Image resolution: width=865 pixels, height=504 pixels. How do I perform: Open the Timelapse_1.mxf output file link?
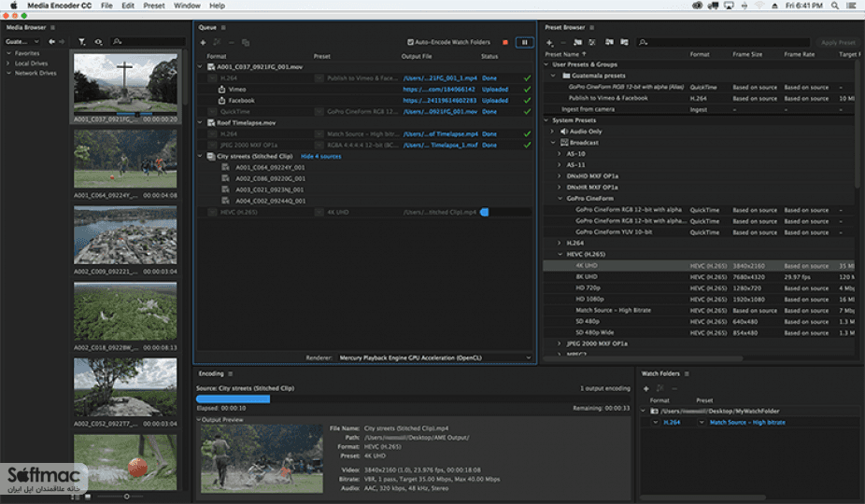(440, 145)
